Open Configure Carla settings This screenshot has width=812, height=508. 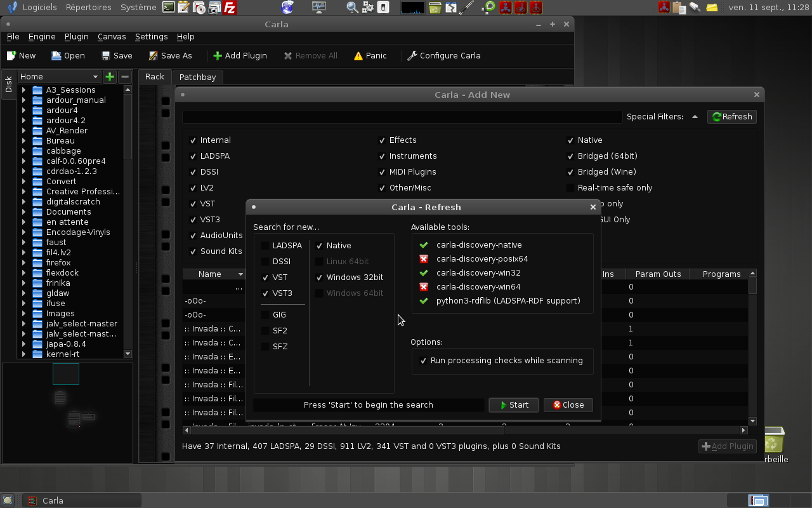[444, 56]
